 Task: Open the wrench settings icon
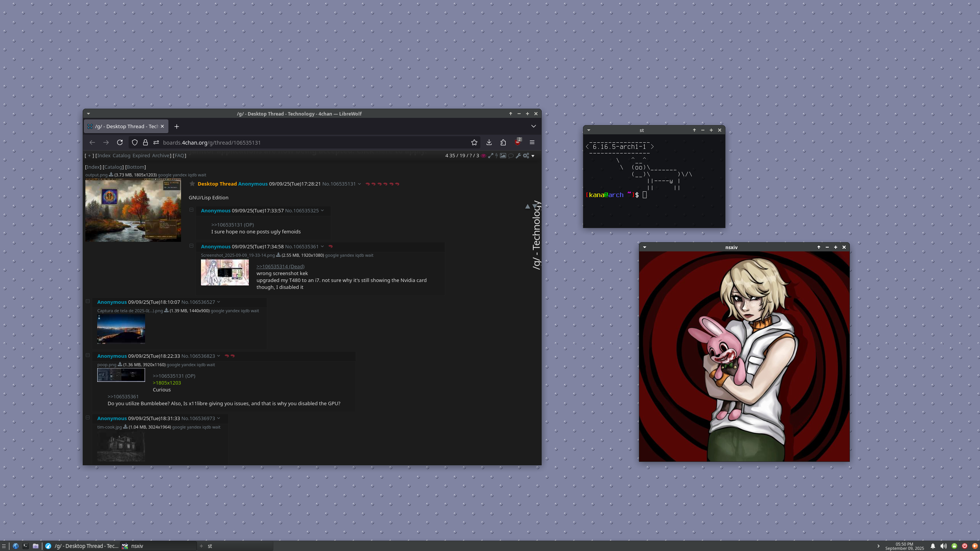tap(518, 156)
